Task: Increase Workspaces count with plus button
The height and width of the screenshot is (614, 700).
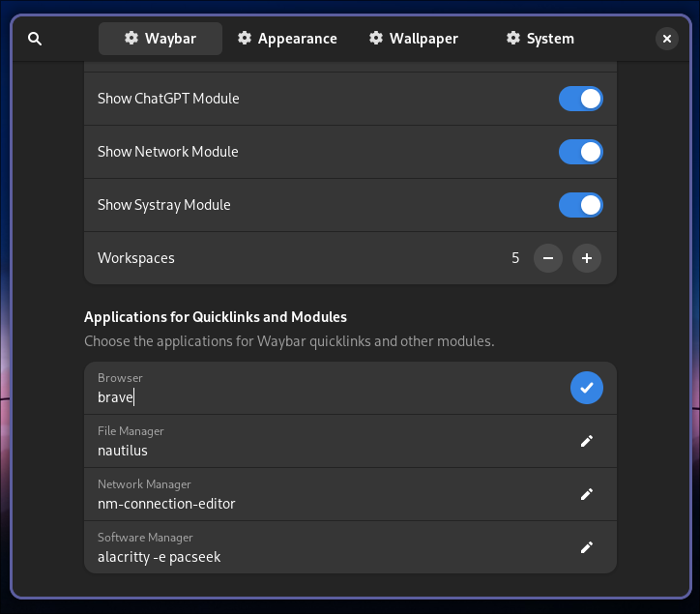Action: pos(586,258)
